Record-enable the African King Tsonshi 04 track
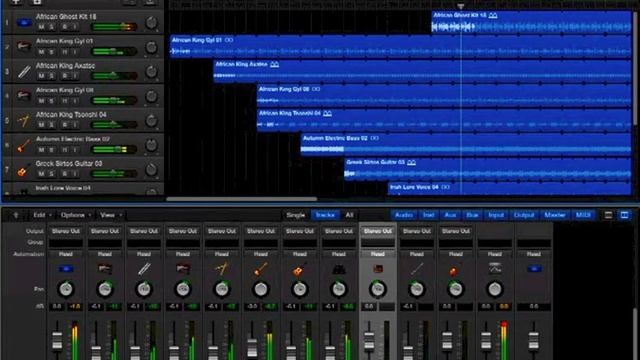Viewport: 640px width, 360px height. pos(64,125)
